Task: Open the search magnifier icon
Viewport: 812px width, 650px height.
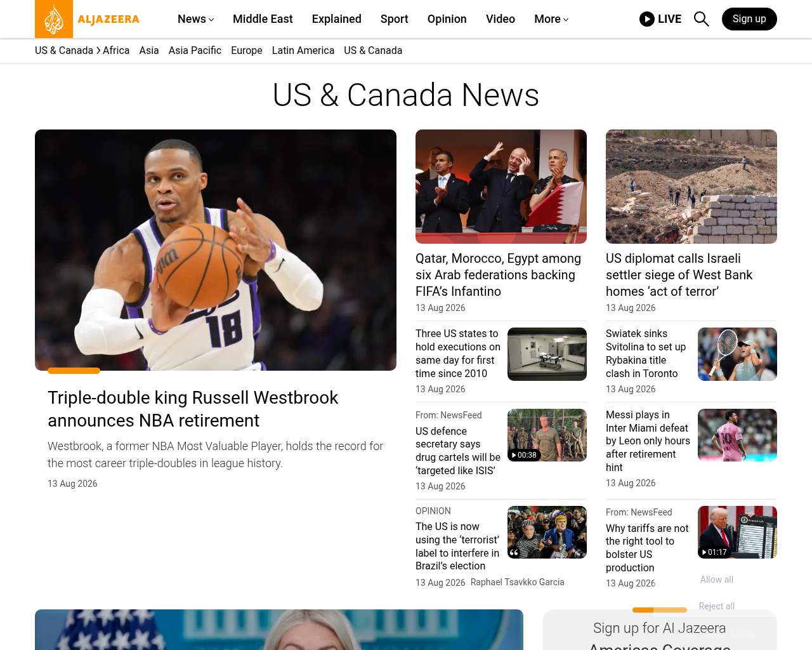Action: point(701,19)
